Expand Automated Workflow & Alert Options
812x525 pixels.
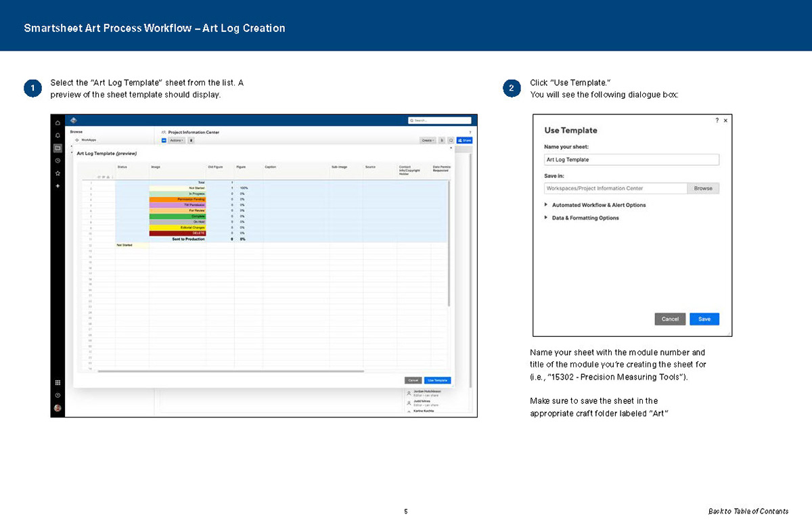(595, 205)
